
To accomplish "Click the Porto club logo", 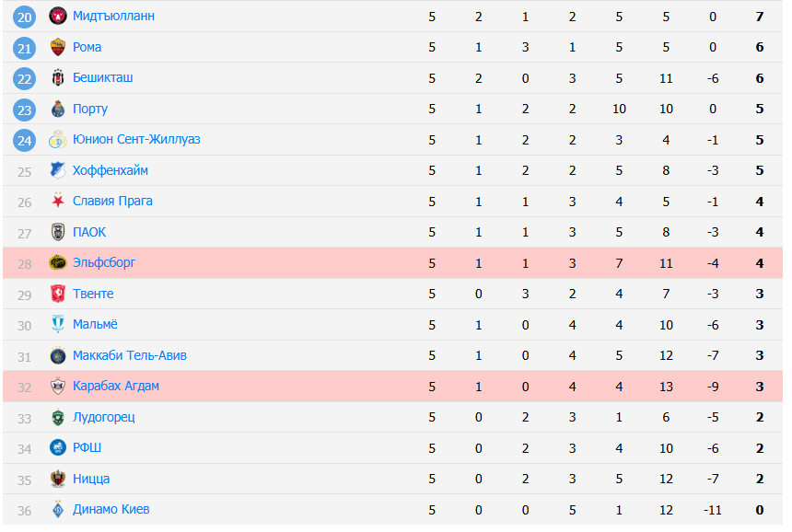I will click(58, 109).
